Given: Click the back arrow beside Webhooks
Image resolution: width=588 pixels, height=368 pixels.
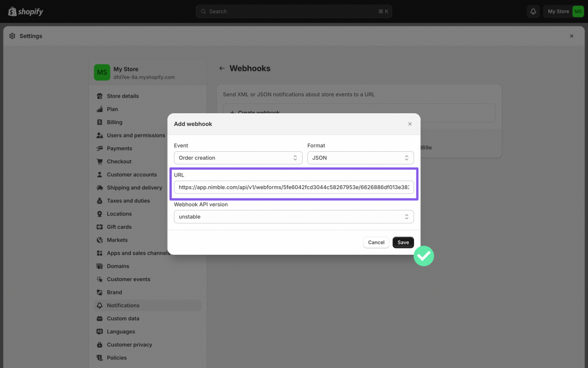Looking at the screenshot, I should coord(222,68).
